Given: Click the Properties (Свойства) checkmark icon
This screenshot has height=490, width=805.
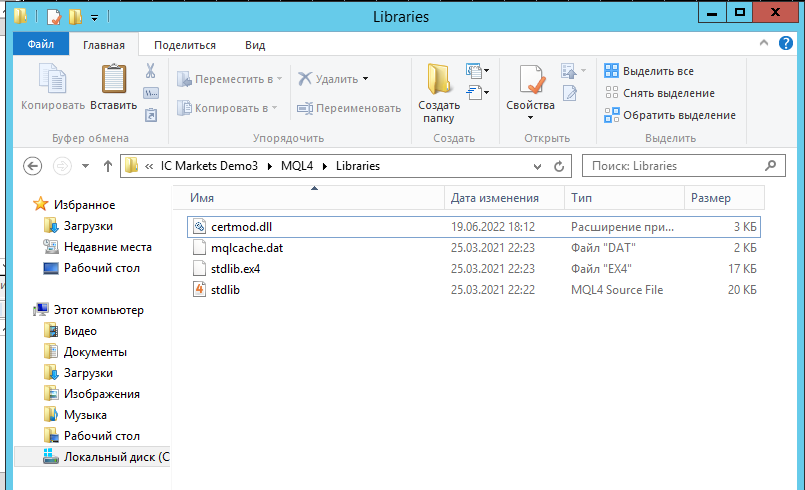Looking at the screenshot, I should (x=531, y=80).
